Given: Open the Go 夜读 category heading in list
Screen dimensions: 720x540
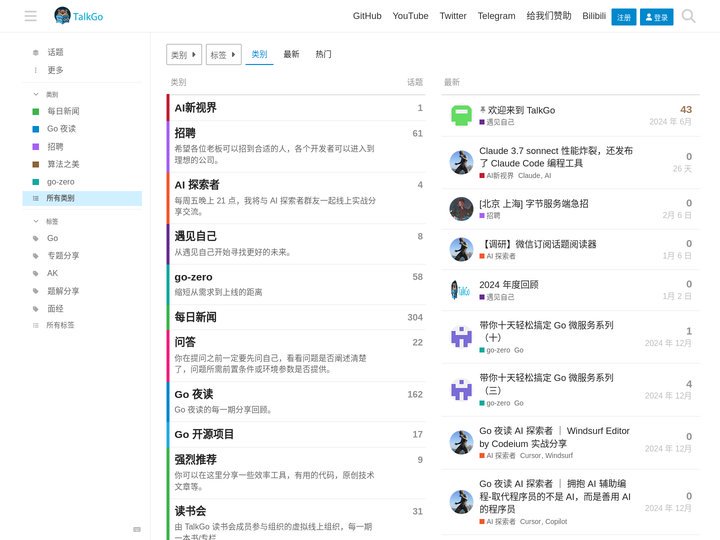Looking at the screenshot, I should [x=194, y=394].
